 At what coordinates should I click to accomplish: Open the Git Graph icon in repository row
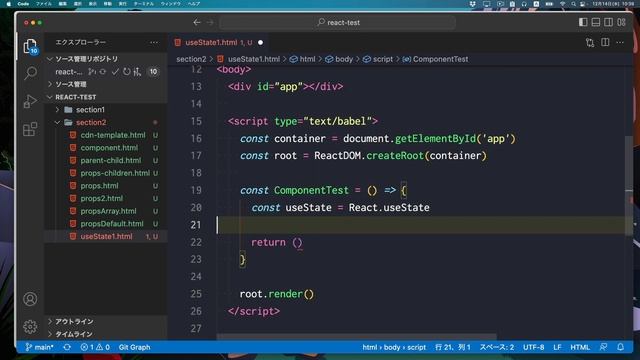tap(137, 72)
